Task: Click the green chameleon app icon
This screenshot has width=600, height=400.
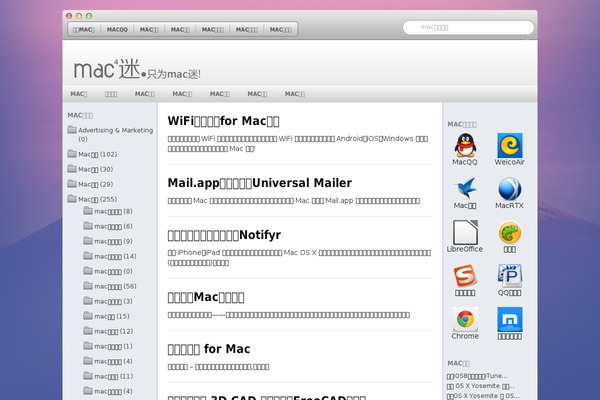Action: [x=509, y=232]
